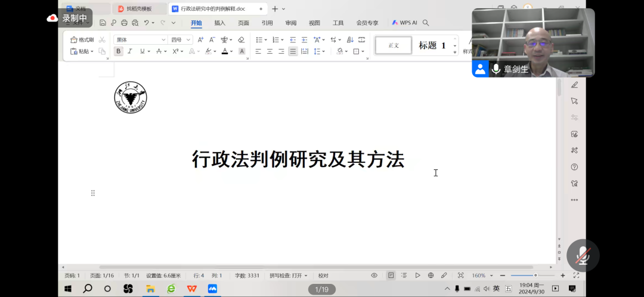Screen dimensions: 644x297
Task: Open the font name dropdown showing 黑体
Action: [x=141, y=40]
